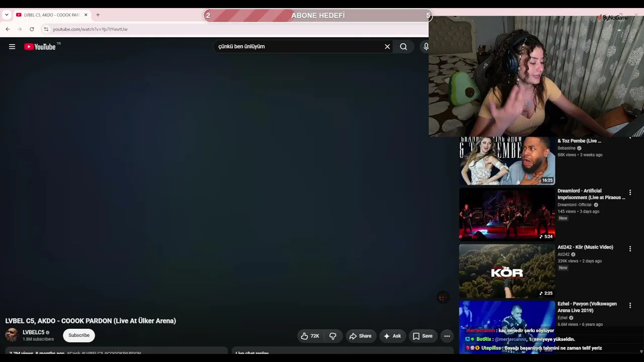The height and width of the screenshot is (362, 644).
Task: Click the '339K views • 2 days ago' text
Action: click(580, 261)
